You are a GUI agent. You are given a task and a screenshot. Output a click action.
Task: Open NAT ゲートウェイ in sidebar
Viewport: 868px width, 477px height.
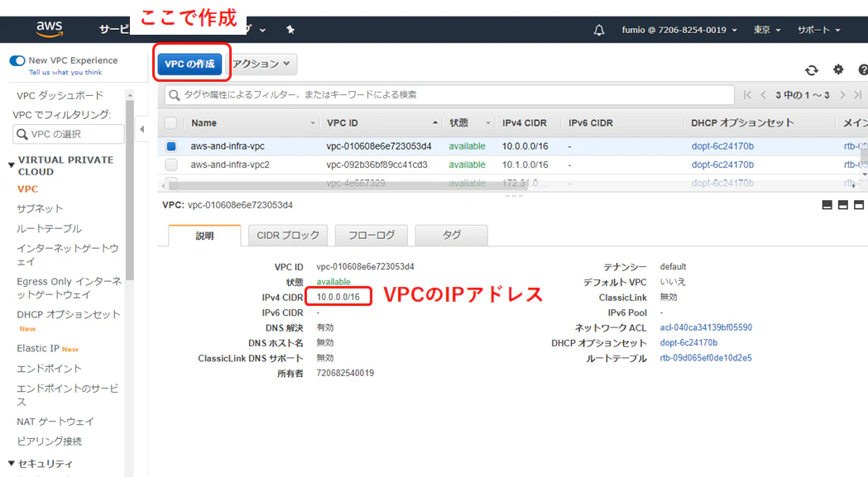[x=55, y=422]
